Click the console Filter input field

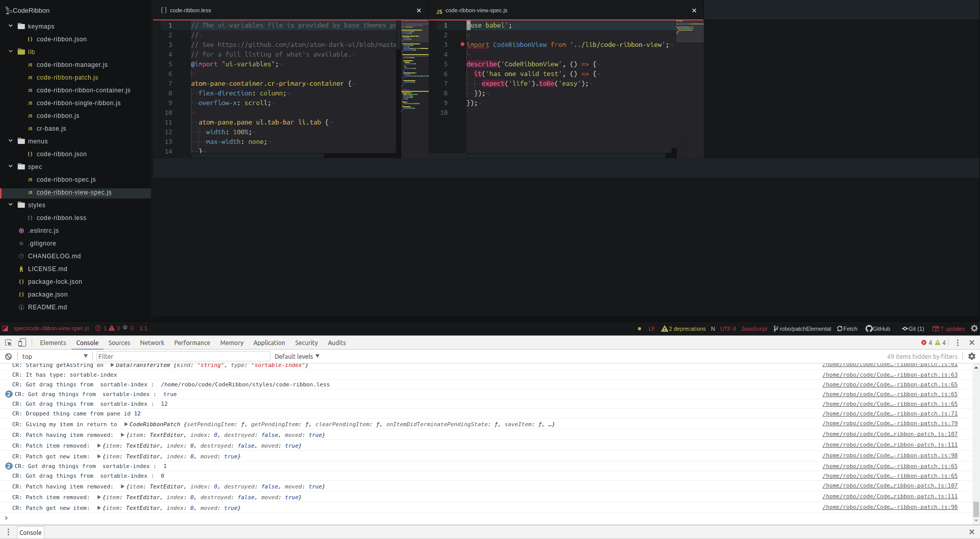[x=183, y=356]
